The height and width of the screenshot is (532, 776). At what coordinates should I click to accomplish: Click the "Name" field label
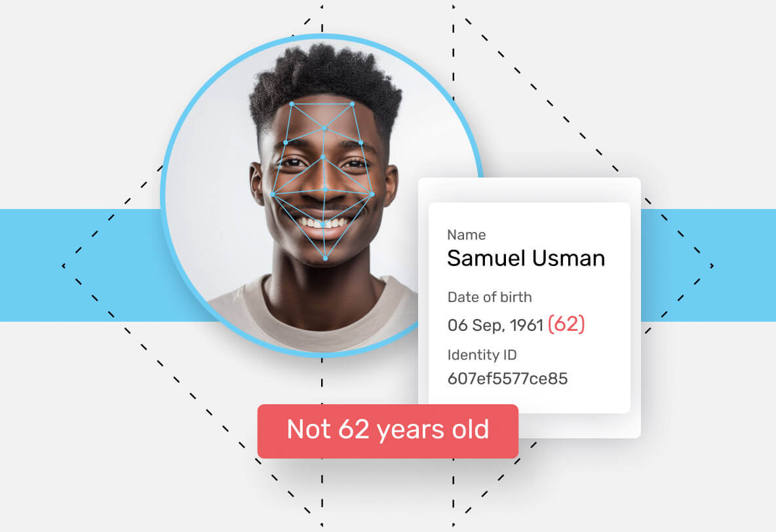click(x=466, y=235)
